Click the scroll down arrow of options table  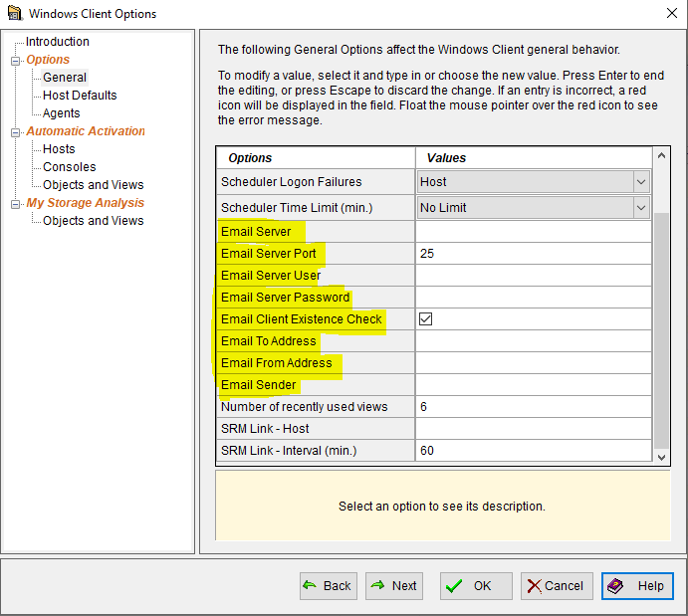[x=662, y=458]
